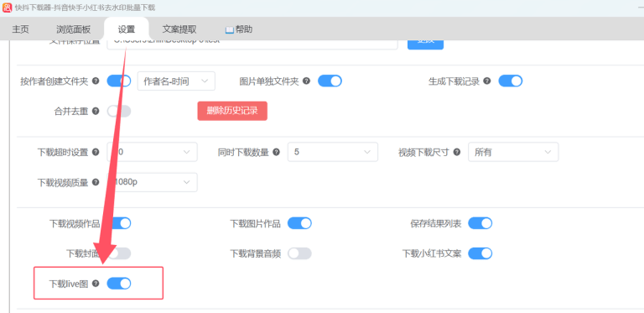
Task: Open 下载视频质量 dropdown showing 1080p
Action: (x=152, y=182)
